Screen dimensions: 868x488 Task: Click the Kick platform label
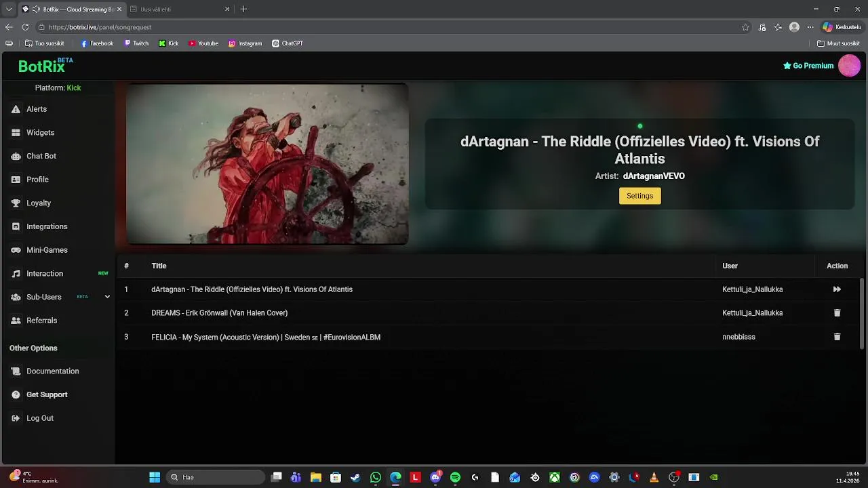click(74, 88)
